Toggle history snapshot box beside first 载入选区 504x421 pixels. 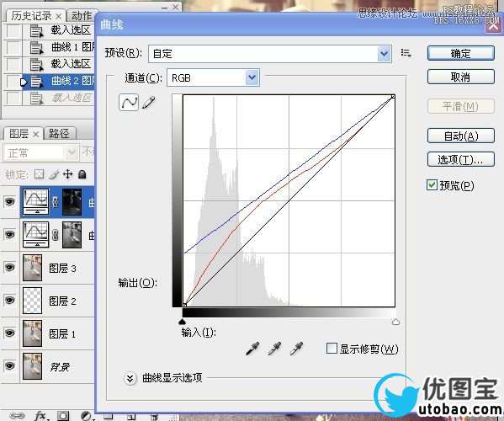point(13,31)
